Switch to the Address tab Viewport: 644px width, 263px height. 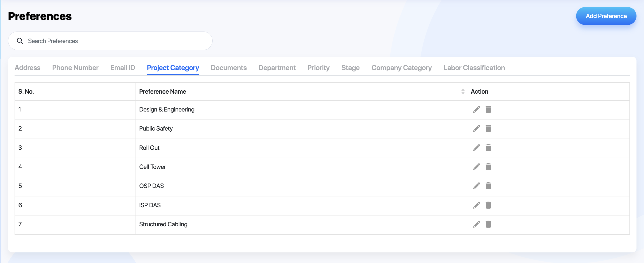(27, 68)
